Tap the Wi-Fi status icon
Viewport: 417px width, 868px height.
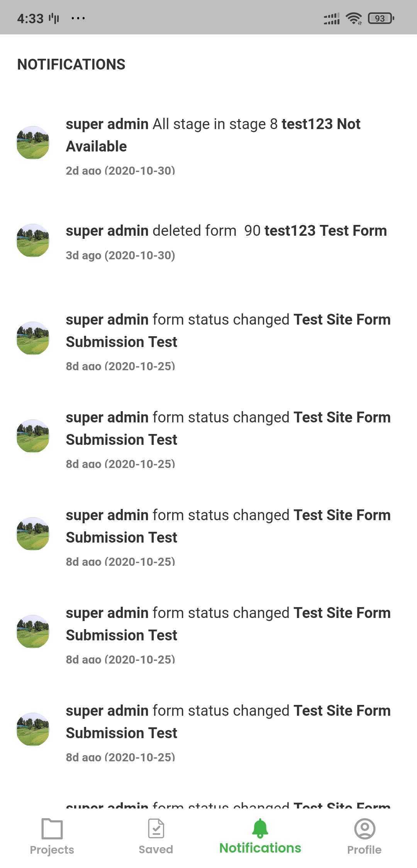click(354, 18)
